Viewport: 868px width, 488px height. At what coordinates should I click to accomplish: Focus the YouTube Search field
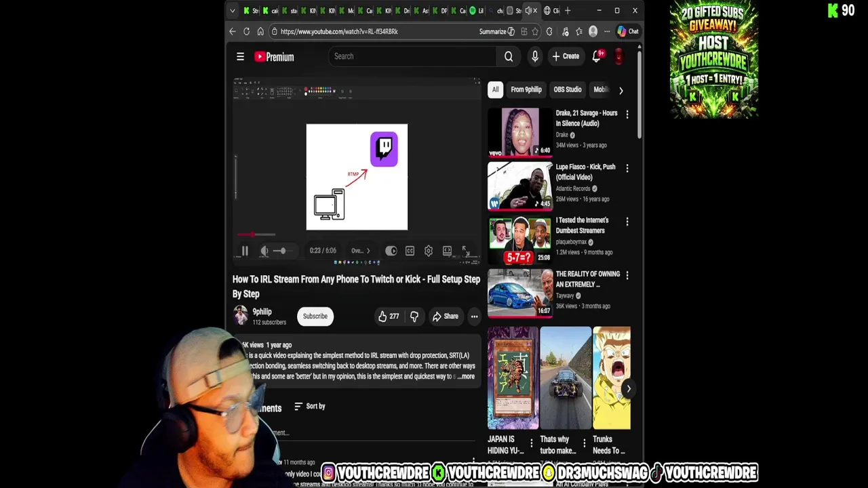coord(412,56)
